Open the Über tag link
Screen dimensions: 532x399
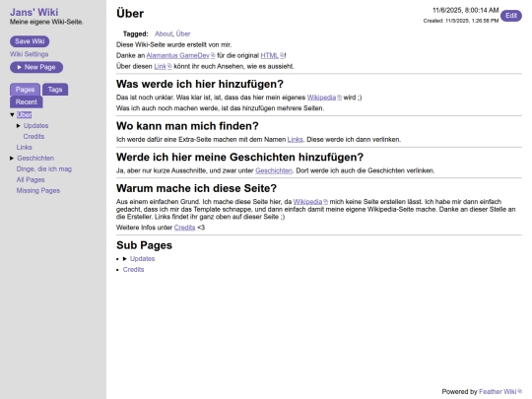(x=183, y=33)
